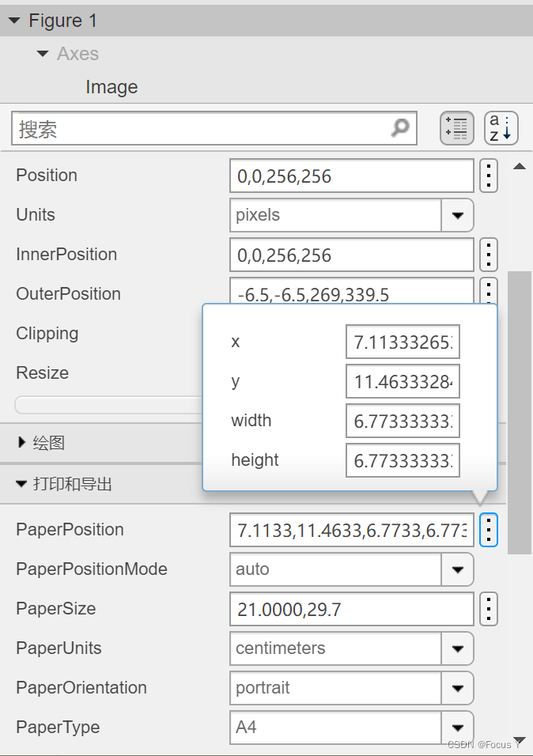Screen dimensions: 533x756
Task: Click the 搜索 search field
Action: 214,128
